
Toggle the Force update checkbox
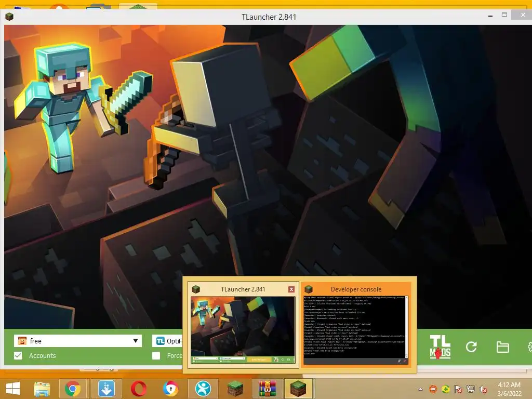coord(156,355)
